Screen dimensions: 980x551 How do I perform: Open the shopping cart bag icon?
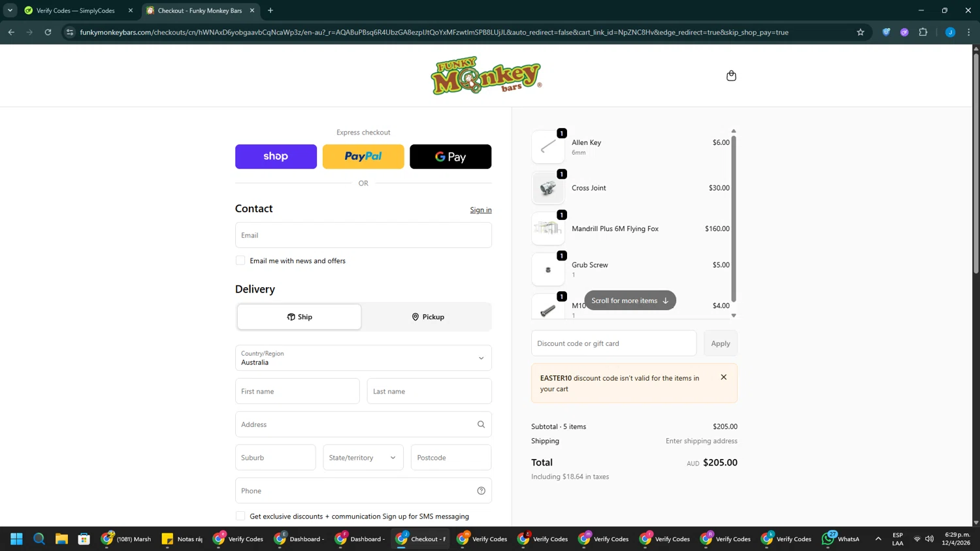pyautogui.click(x=731, y=76)
